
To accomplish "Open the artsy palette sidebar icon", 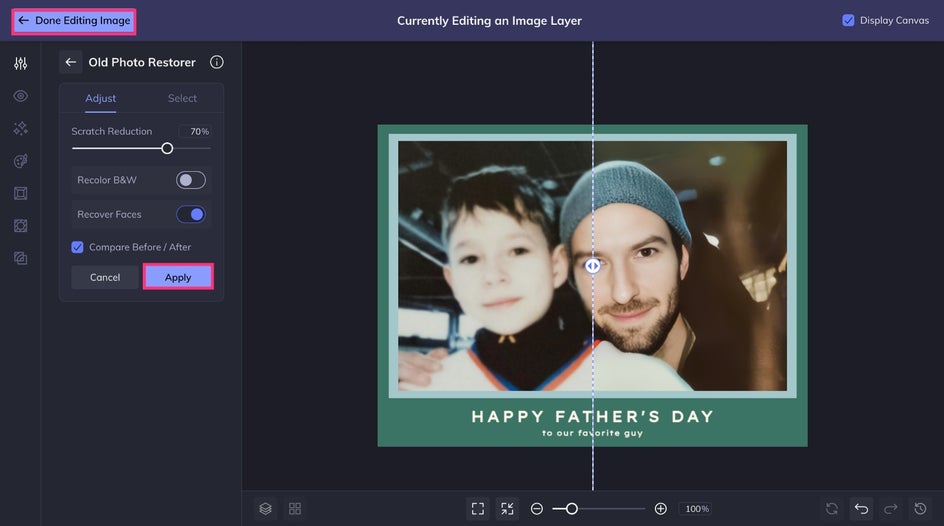I will [x=20, y=161].
